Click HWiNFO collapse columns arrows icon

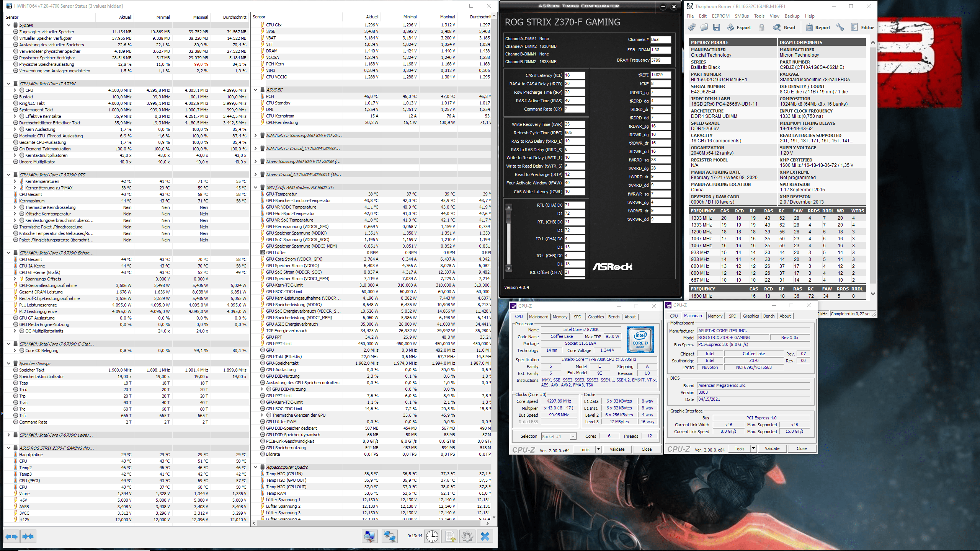pos(28,536)
